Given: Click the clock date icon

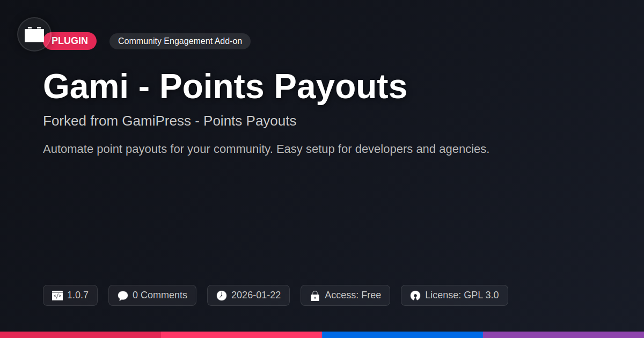Looking at the screenshot, I should pyautogui.click(x=222, y=296).
